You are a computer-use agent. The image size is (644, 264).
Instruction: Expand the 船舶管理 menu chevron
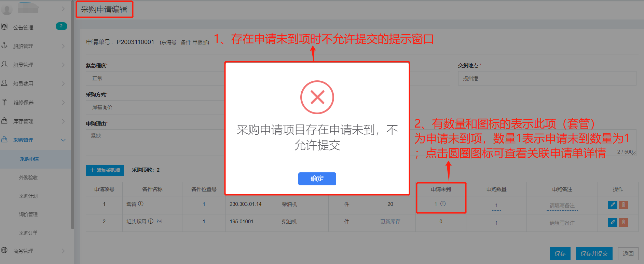pyautogui.click(x=63, y=46)
